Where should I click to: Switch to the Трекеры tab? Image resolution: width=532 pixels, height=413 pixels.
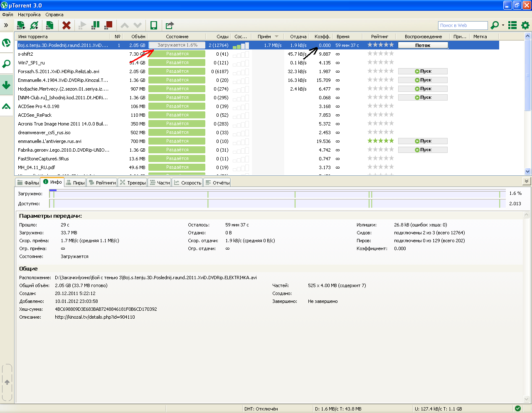pos(133,183)
